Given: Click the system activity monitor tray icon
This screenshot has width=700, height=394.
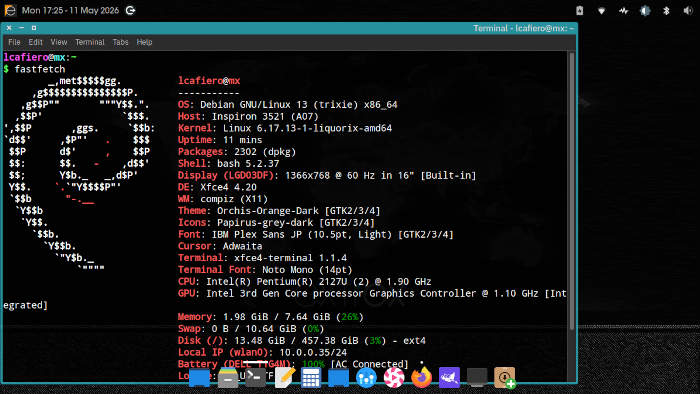Looking at the screenshot, I should [623, 10].
